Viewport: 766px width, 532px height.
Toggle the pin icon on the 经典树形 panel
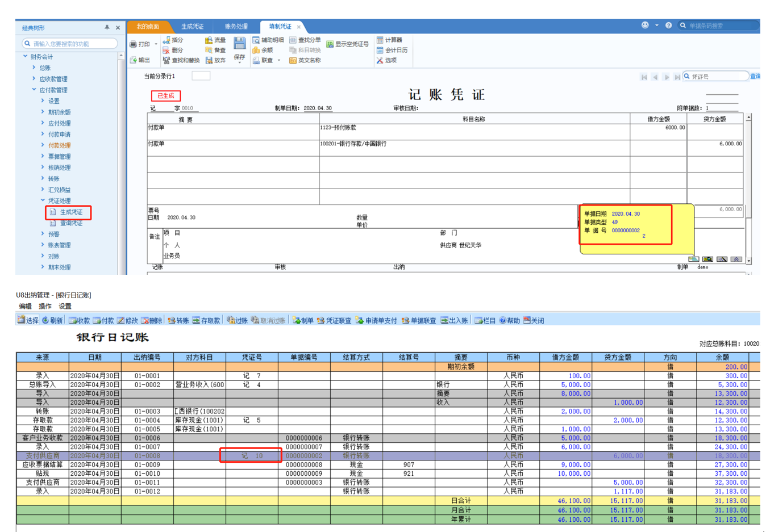(107, 27)
